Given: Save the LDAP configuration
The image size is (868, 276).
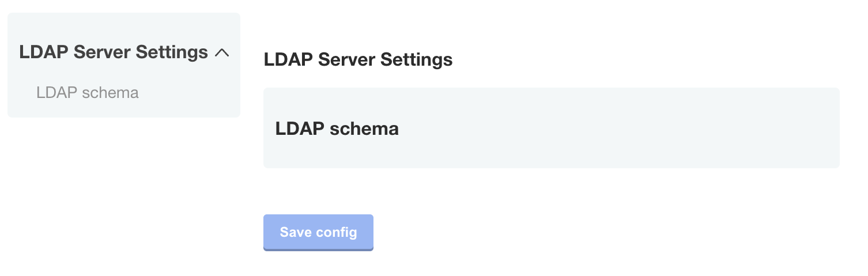Looking at the screenshot, I should 318,232.
